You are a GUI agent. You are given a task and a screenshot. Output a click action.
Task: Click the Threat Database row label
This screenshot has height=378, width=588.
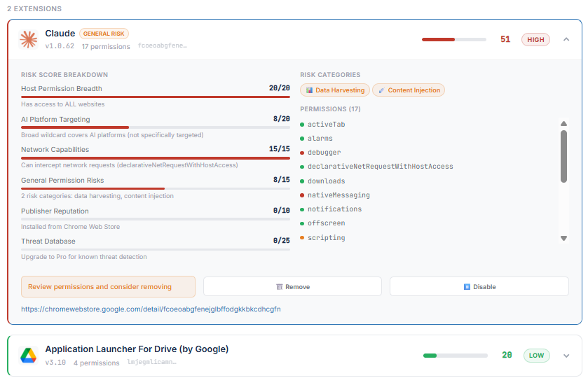pos(48,241)
